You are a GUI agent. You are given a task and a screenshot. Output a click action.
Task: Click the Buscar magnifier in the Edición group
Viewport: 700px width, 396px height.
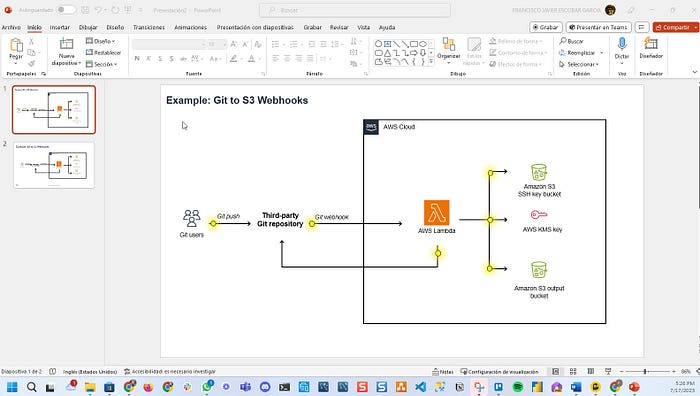coord(563,41)
